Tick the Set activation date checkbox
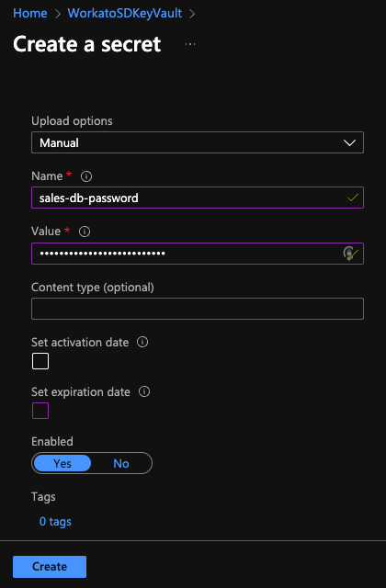 (x=40, y=361)
